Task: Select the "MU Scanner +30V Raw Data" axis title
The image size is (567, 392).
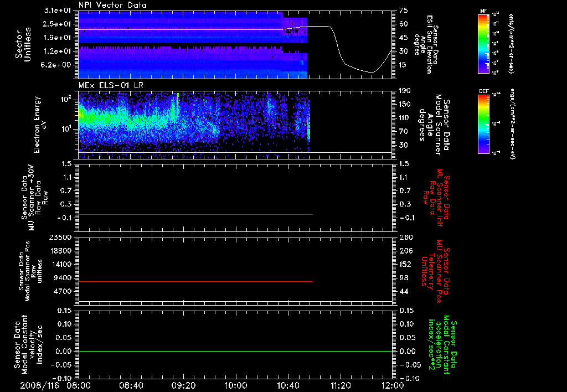Action: point(35,198)
